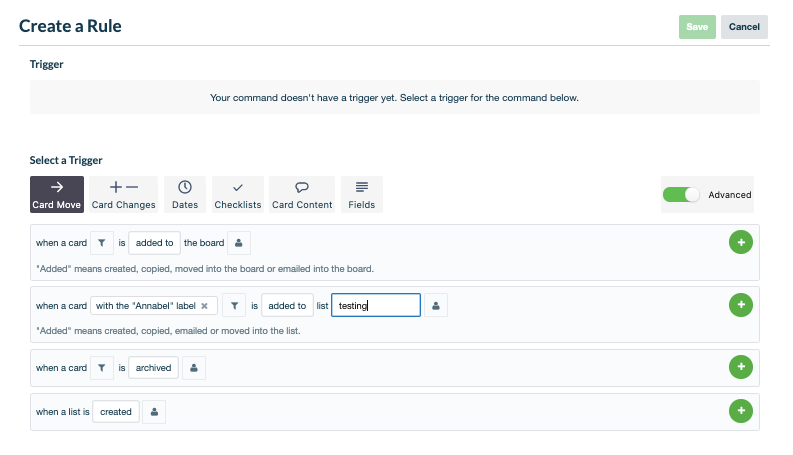Add the 'card is archived' trigger
The height and width of the screenshot is (455, 793).
(740, 367)
